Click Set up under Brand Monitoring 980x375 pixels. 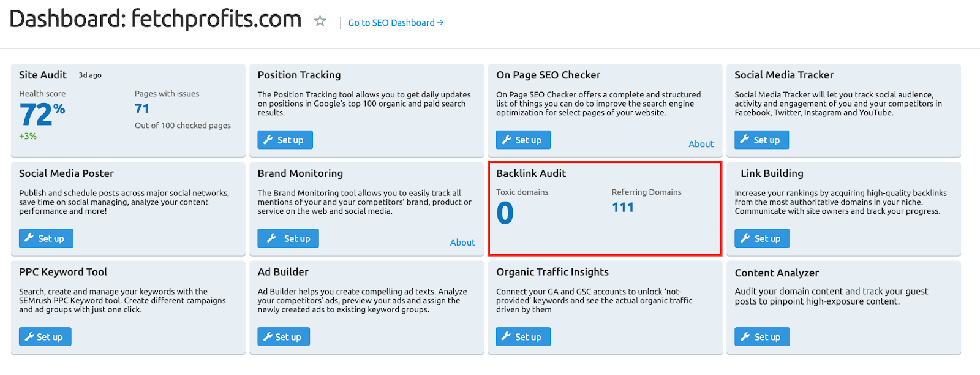(x=288, y=238)
